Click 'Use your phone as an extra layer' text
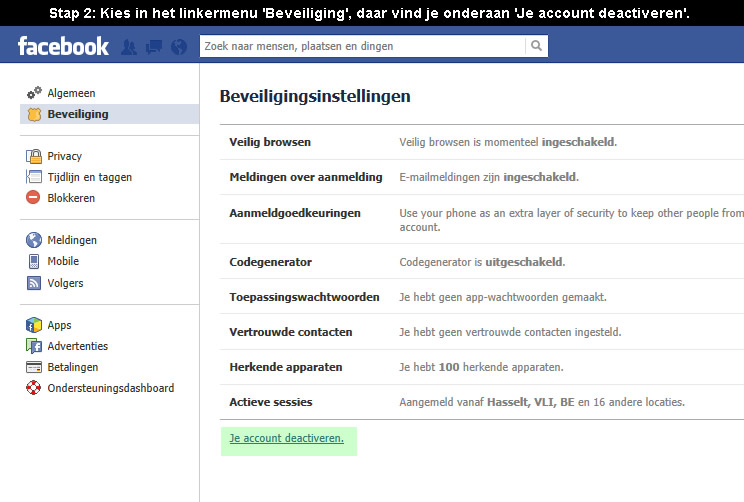Image resolution: width=744 pixels, height=502 pixels. click(x=572, y=220)
